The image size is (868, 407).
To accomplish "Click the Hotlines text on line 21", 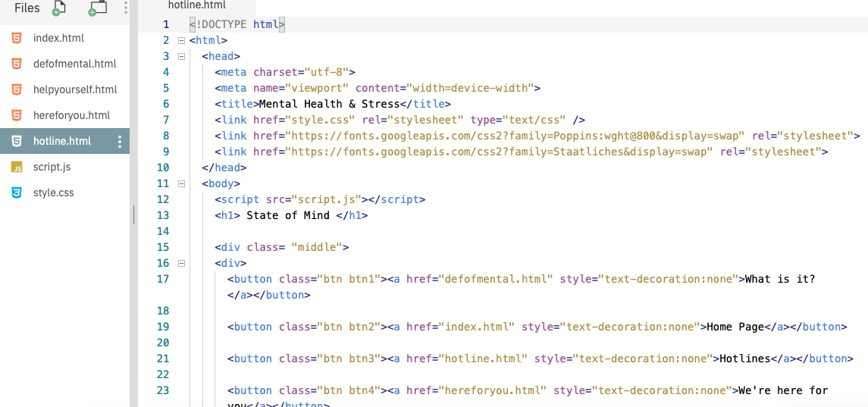I will point(745,358).
